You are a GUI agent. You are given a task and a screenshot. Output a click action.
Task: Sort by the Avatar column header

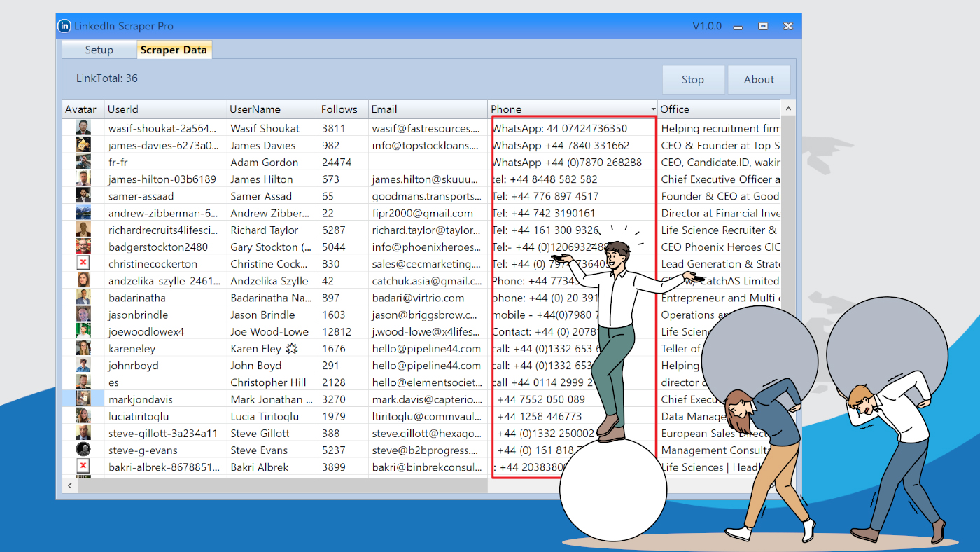click(83, 109)
